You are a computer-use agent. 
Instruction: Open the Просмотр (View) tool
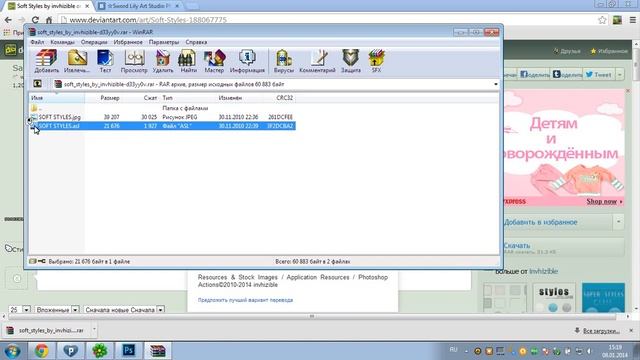click(134, 61)
